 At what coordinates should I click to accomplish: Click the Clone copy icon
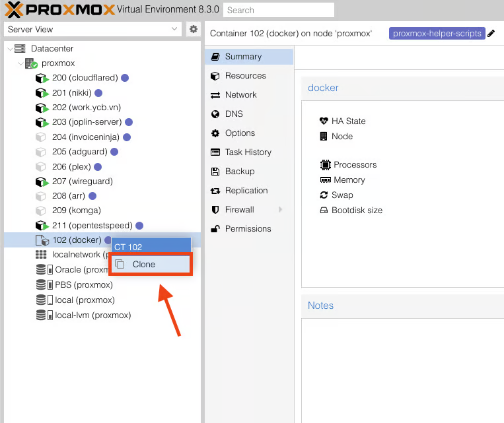coord(120,264)
